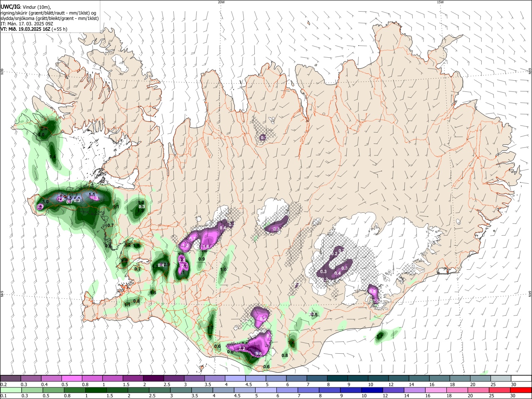Select the bright pink 0.5 snow legend swatch

pyautogui.click(x=71, y=378)
